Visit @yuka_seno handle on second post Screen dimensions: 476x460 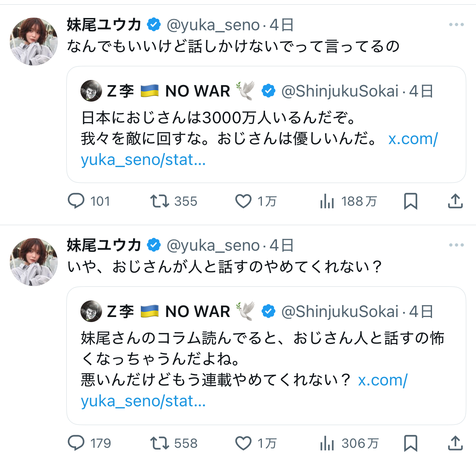213,246
